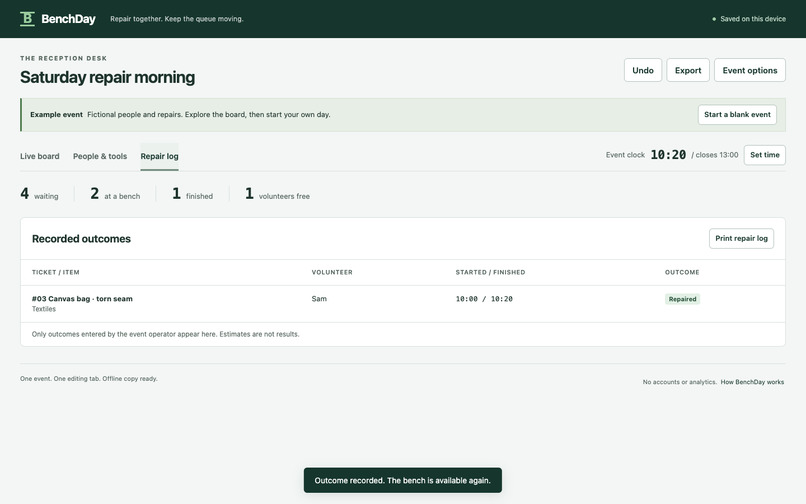Click the event clock 10:20 value
The height and width of the screenshot is (504, 806).
click(x=668, y=155)
